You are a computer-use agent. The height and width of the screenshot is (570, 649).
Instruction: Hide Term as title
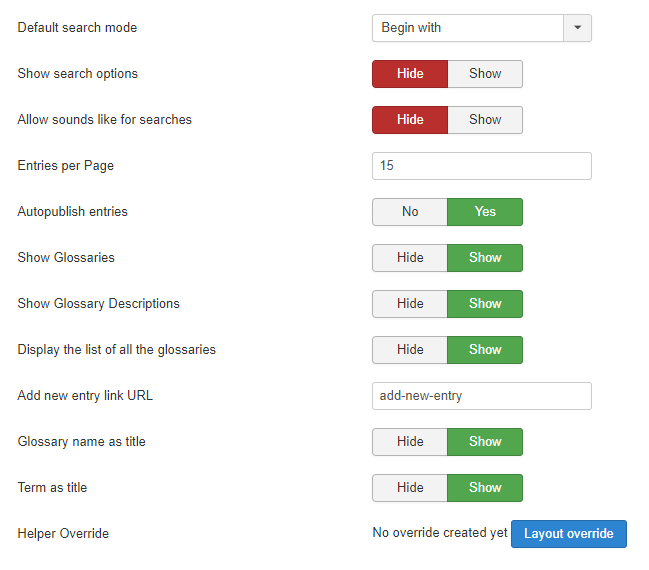[410, 488]
